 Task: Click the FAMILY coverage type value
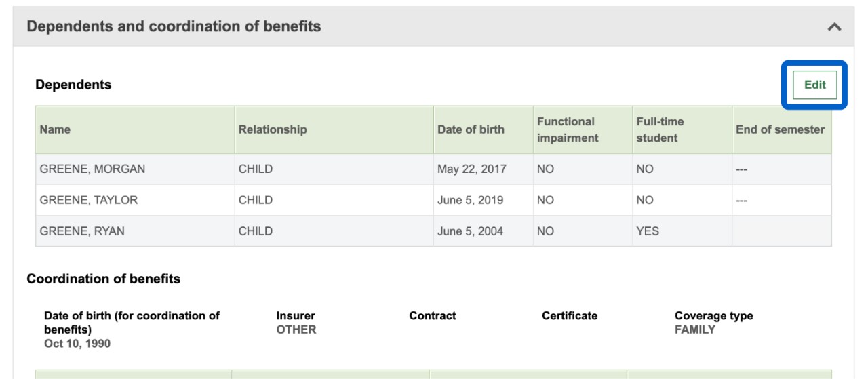(x=694, y=330)
